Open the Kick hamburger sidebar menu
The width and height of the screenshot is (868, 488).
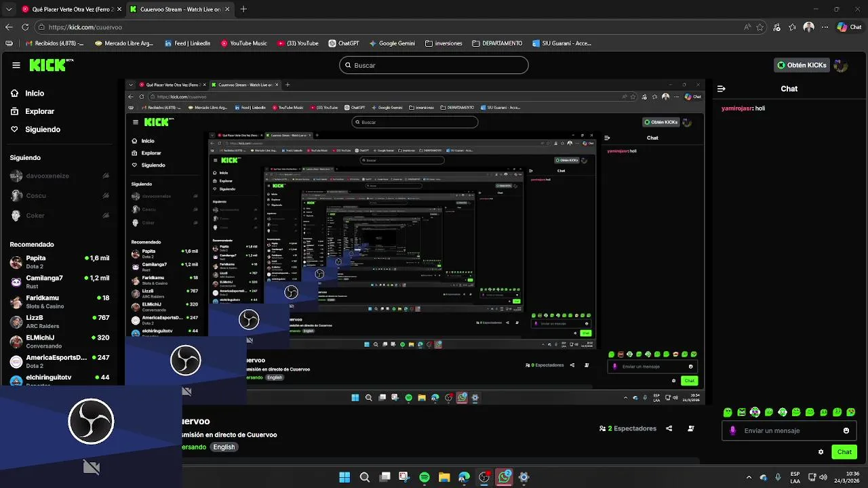pyautogui.click(x=16, y=65)
